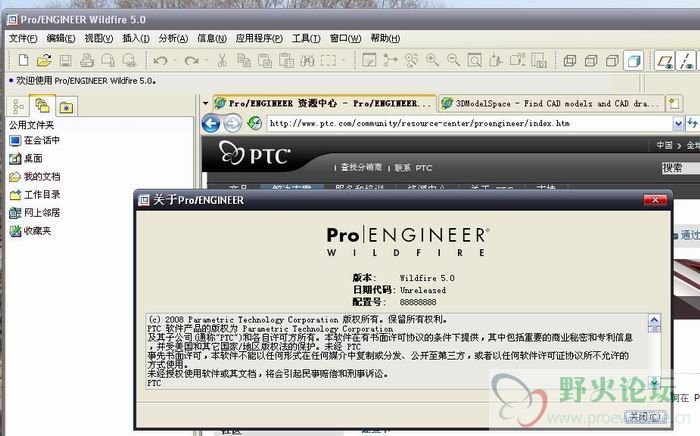The height and width of the screenshot is (436, 700).
Task: Click the Paste clipboard icon
Action: (265, 60)
